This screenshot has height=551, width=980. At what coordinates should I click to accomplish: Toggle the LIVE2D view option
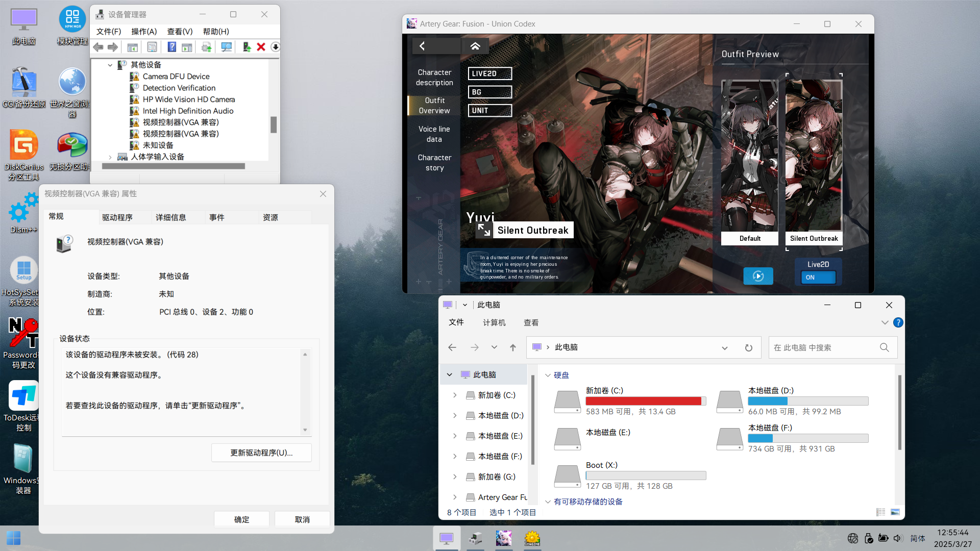(489, 73)
